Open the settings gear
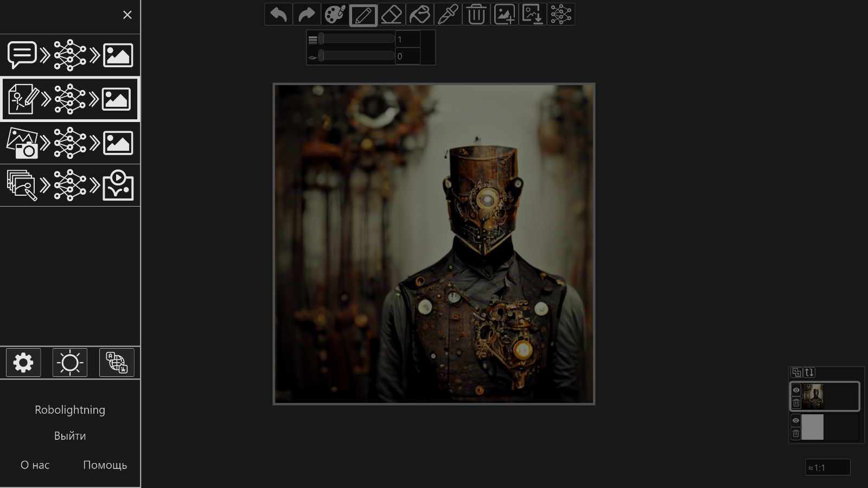The image size is (868, 488). [23, 362]
